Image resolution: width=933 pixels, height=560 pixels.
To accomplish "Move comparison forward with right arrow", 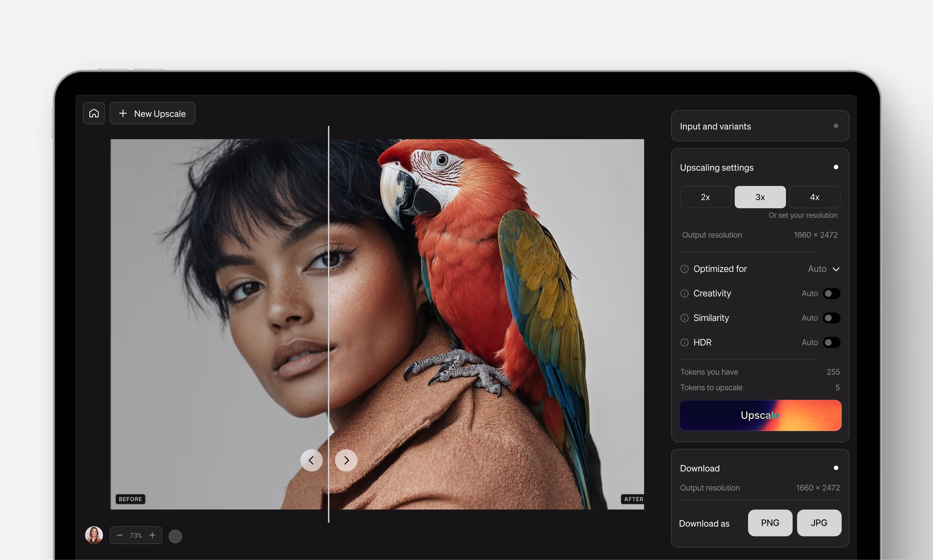I will tap(346, 460).
